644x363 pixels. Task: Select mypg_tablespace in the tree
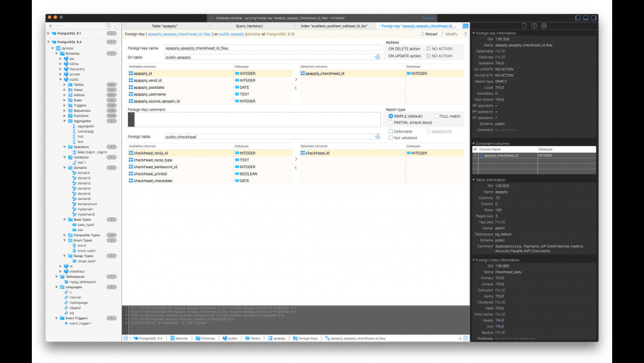pyautogui.click(x=83, y=282)
